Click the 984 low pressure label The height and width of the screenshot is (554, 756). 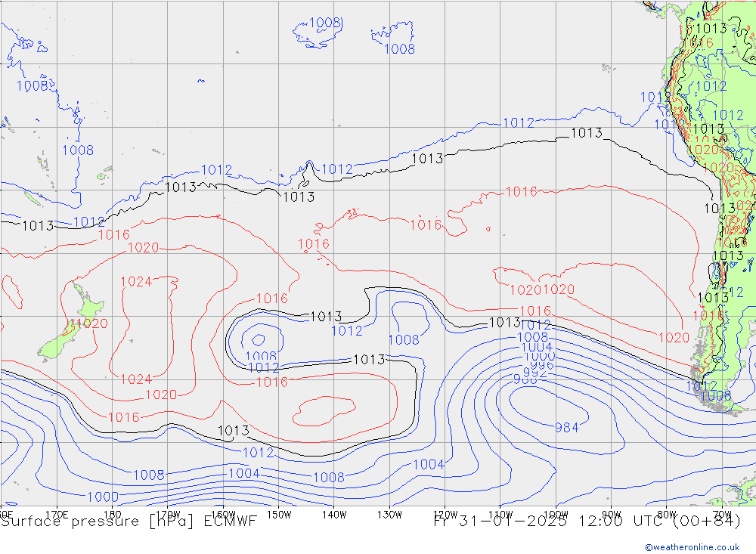[566, 427]
